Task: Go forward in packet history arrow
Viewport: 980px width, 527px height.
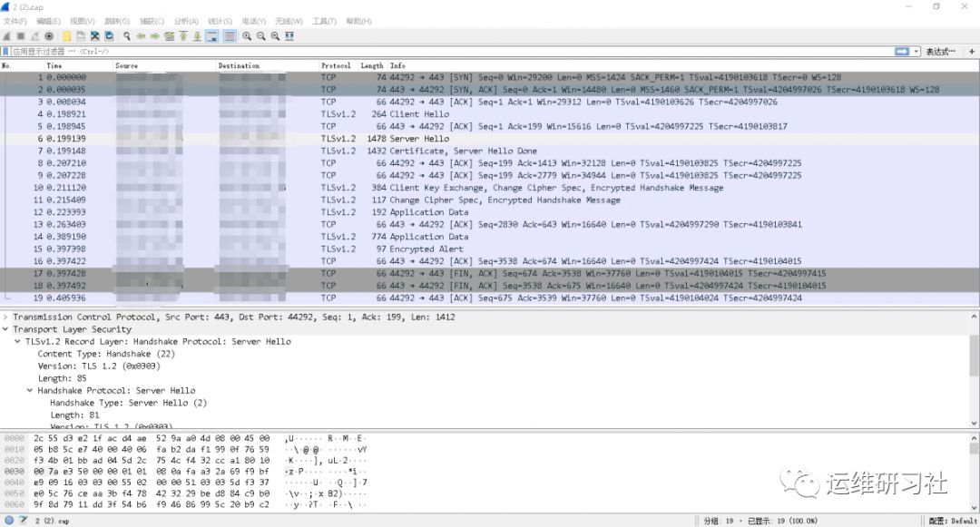Action: 155,36
